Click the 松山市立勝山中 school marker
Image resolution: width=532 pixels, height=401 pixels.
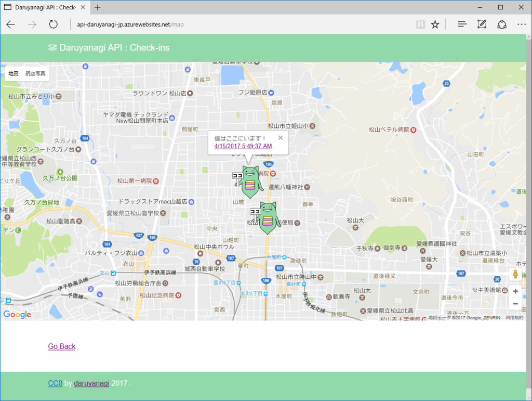[x=320, y=277]
